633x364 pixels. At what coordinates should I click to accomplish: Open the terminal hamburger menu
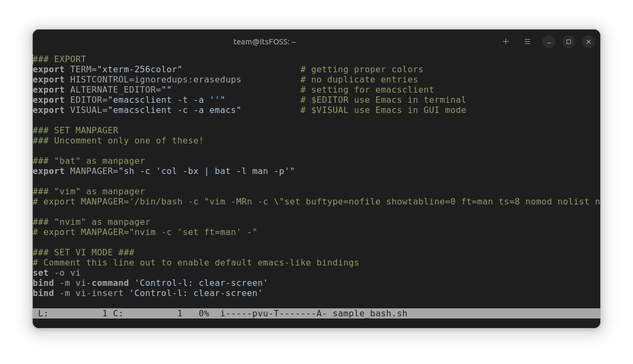pos(527,42)
